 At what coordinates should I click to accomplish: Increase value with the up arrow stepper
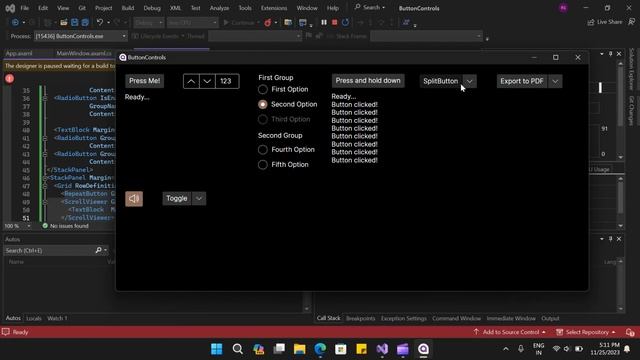(191, 81)
